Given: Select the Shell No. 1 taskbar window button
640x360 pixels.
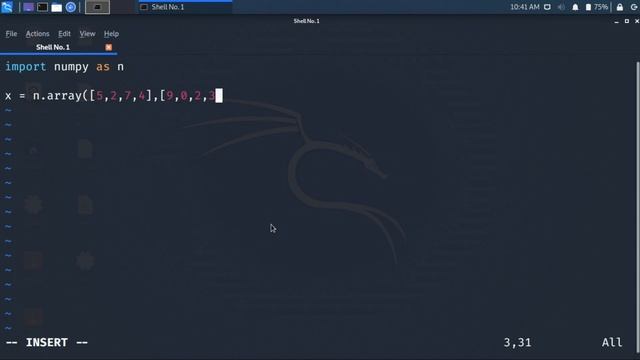Looking at the screenshot, I should click(185, 7).
